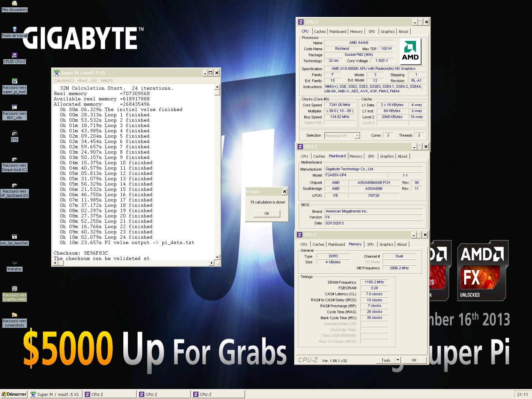Switch to Memory tab in top CPU-Z window
The image size is (532, 399).
click(x=356, y=32)
